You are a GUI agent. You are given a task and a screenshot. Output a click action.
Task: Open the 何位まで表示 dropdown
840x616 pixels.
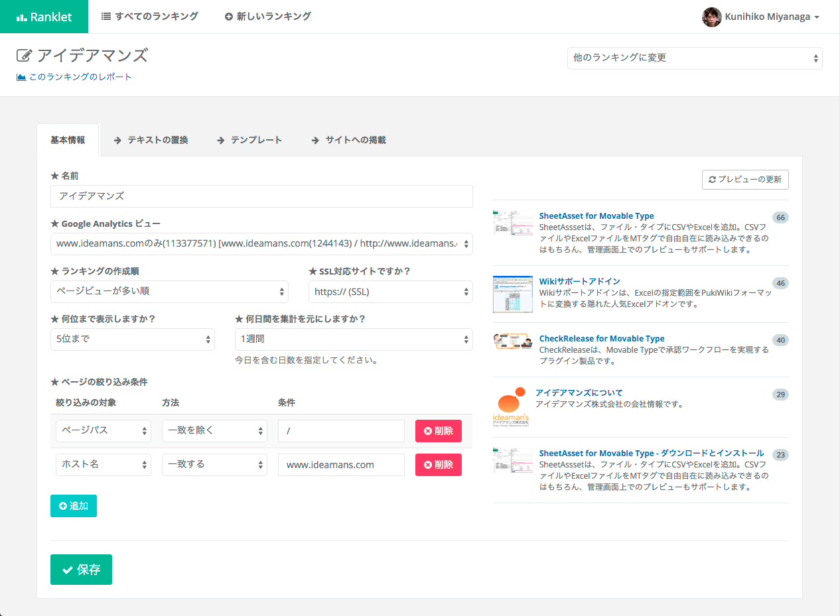(x=133, y=339)
